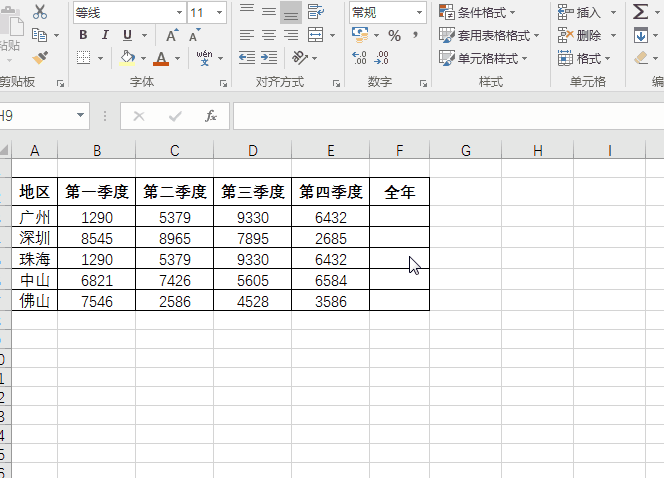
Task: Click the 删除 cells button
Action: pyautogui.click(x=582, y=35)
